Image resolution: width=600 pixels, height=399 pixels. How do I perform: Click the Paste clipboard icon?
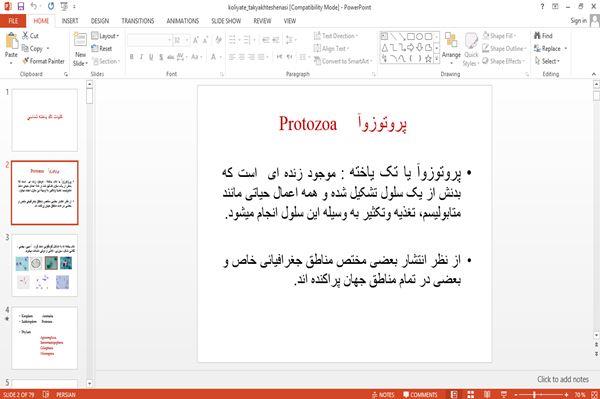[x=11, y=41]
